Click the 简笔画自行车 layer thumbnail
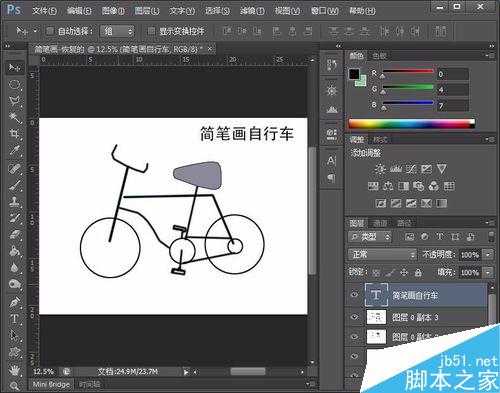 (x=376, y=295)
